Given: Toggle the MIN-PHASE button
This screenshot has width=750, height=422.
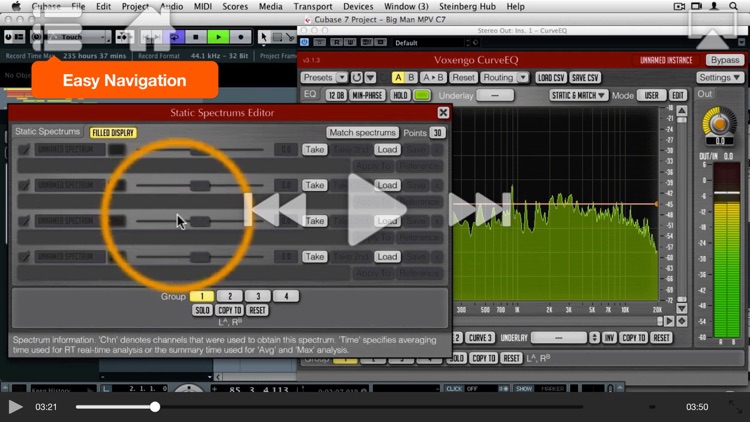Looking at the screenshot, I should (367, 95).
